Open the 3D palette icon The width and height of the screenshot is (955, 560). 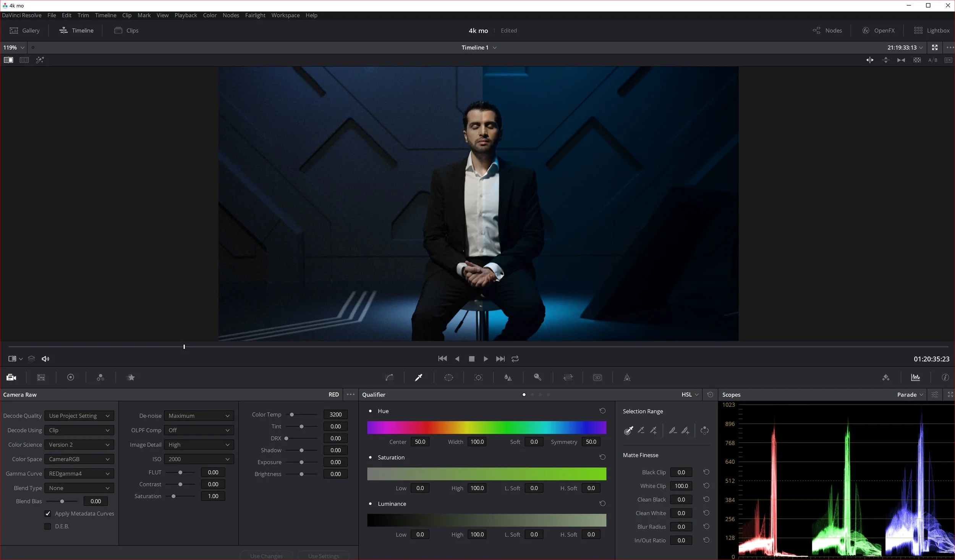pos(597,377)
